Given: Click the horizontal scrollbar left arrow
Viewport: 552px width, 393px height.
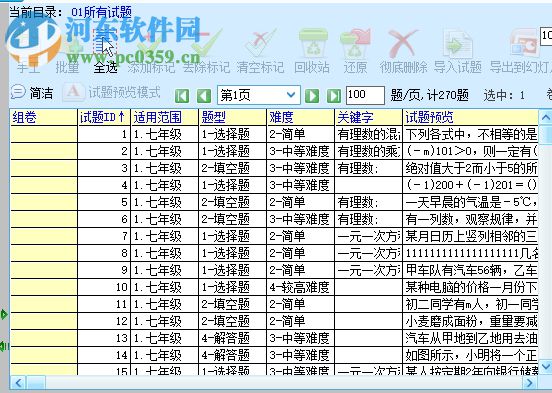Looking at the screenshot, I should 18,383.
